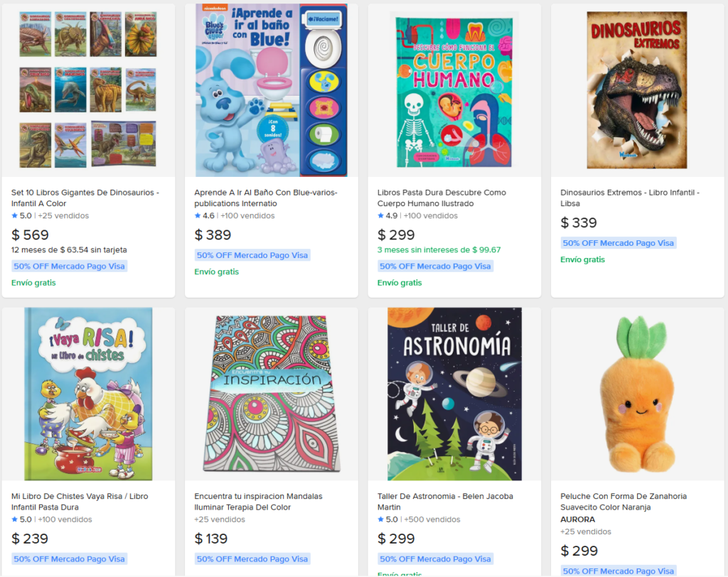This screenshot has width=728, height=577.
Task: Open the Dinosaurios Extremos book cover
Action: click(636, 90)
